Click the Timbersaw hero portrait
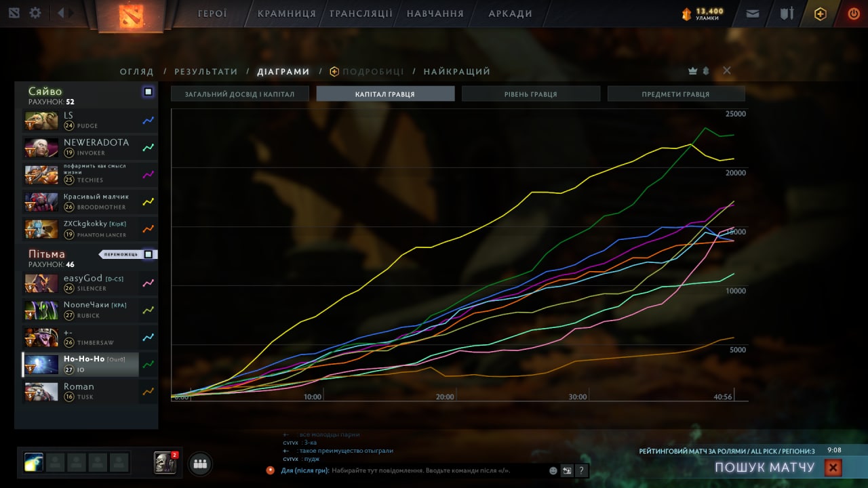This screenshot has height=488, width=868. point(41,338)
